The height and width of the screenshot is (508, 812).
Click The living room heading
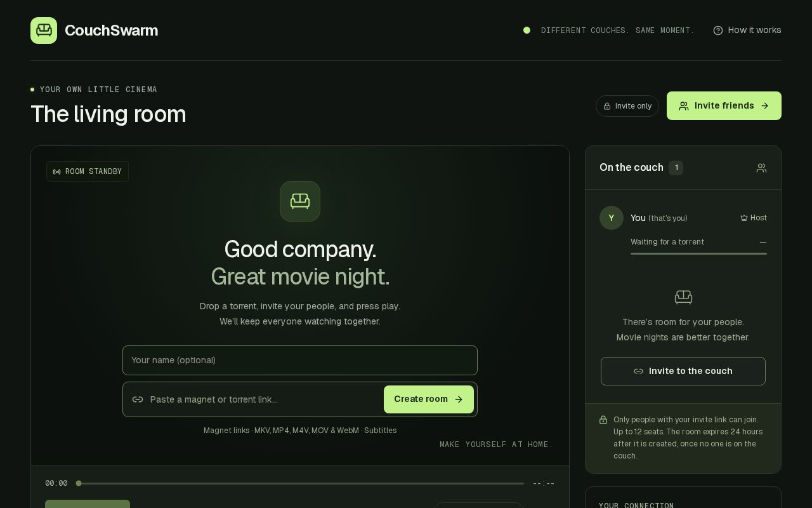coord(108,114)
